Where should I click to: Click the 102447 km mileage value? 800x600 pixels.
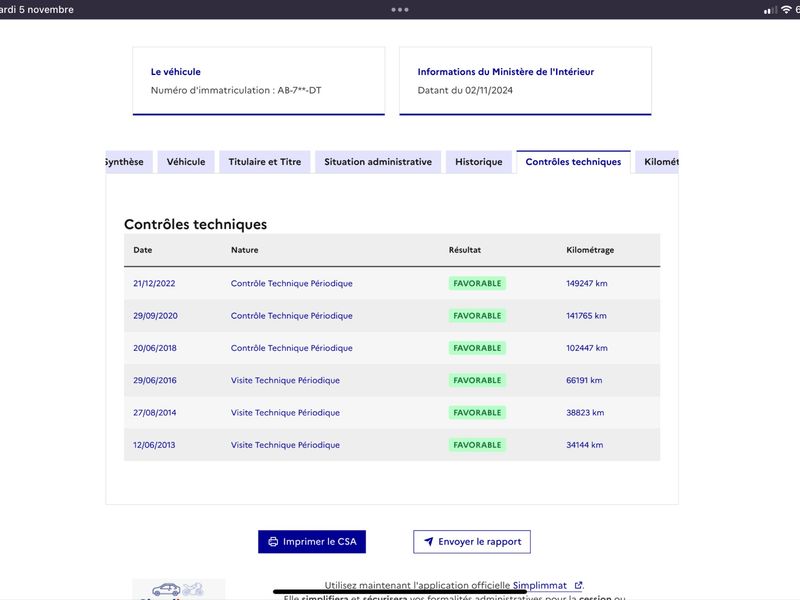pos(587,348)
